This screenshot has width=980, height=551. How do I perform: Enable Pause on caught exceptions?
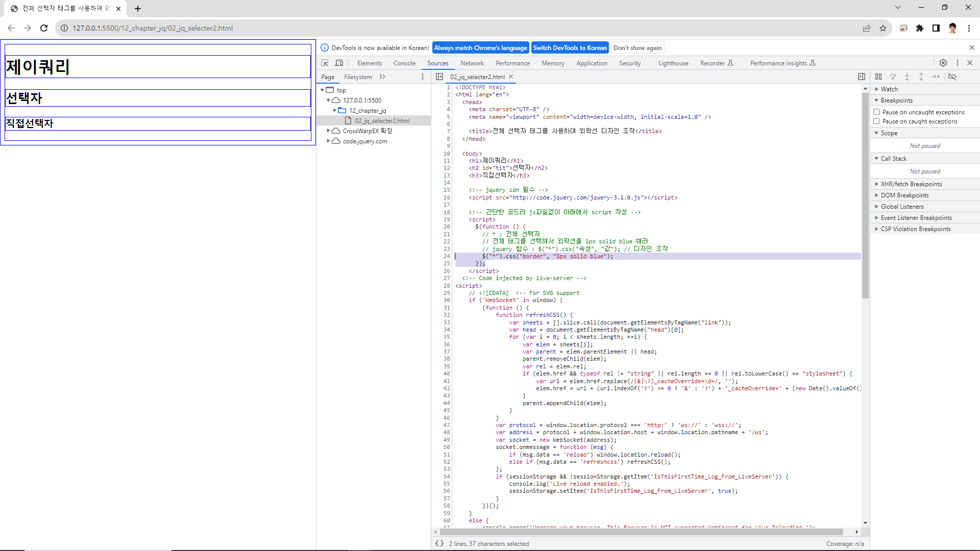pyautogui.click(x=876, y=121)
